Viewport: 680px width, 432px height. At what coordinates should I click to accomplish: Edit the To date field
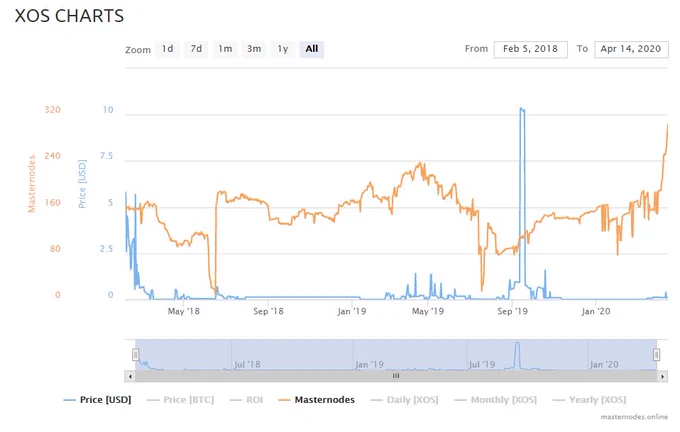coord(631,49)
